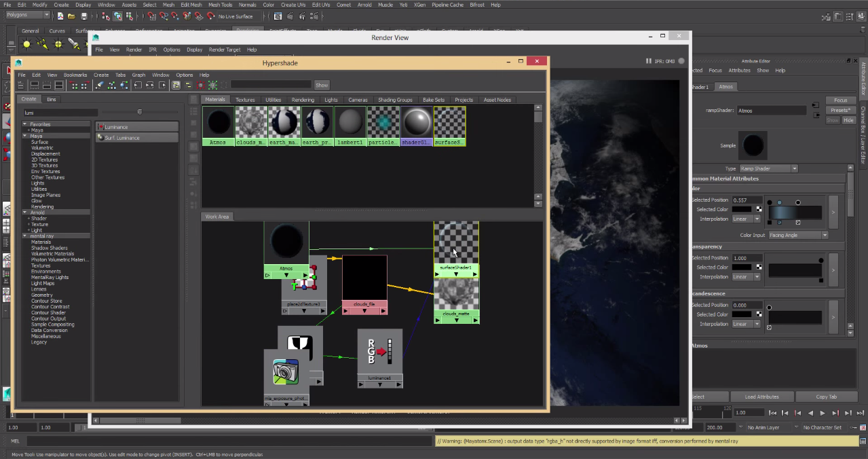868x459 pixels.
Task: Click checker map button for Transparency Selected Color
Action: 759,267
